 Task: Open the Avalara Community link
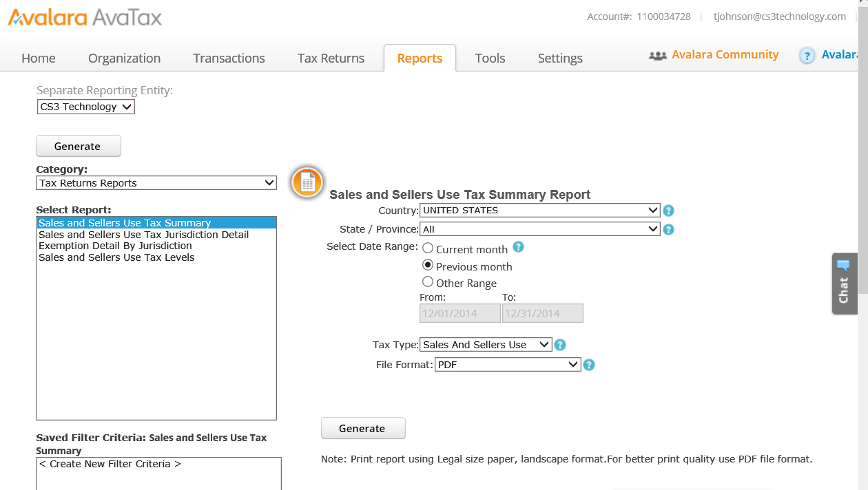725,55
